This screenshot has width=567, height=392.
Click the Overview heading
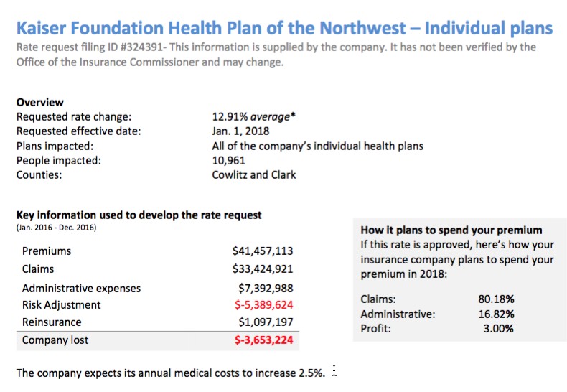(x=40, y=103)
